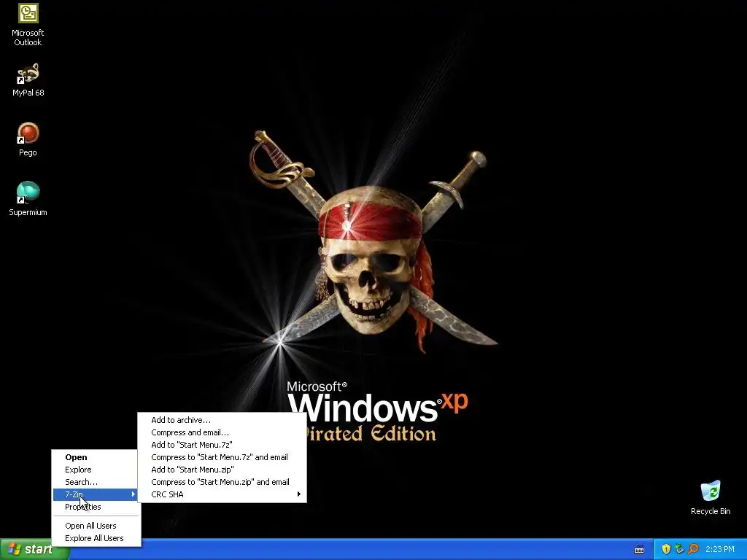Click the Safely Remove Hardware tray icon
This screenshot has height=560, width=747.
point(679,549)
